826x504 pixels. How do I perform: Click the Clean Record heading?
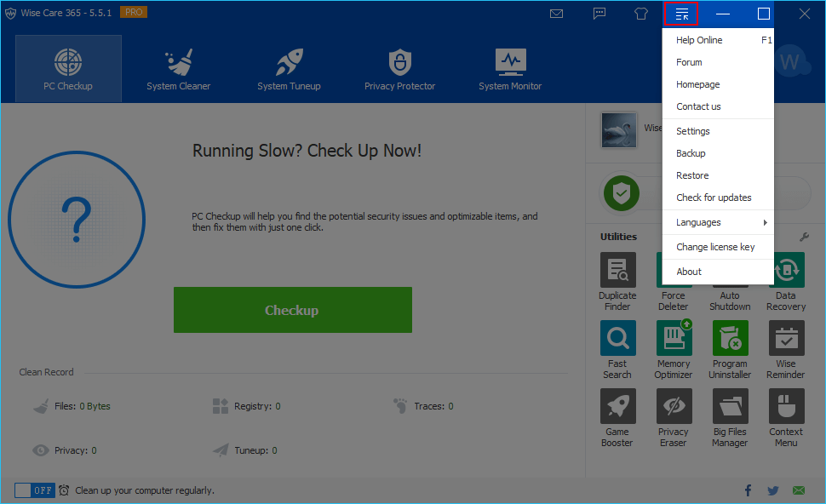click(46, 372)
